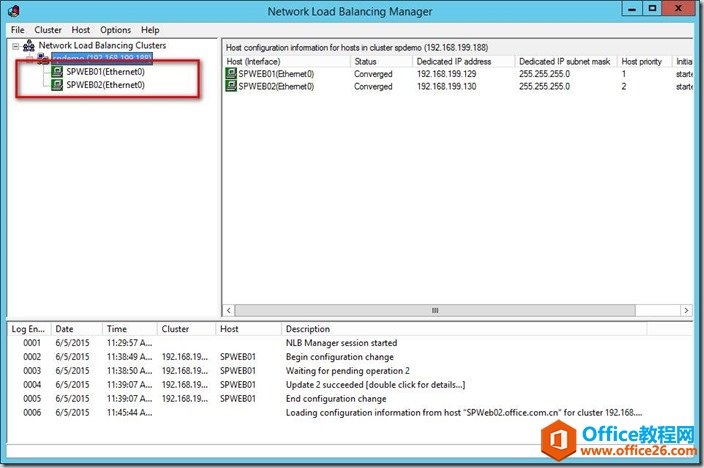The image size is (704, 468).
Task: Select log entry 0001 NLB Manager session started
Action: tap(350, 343)
